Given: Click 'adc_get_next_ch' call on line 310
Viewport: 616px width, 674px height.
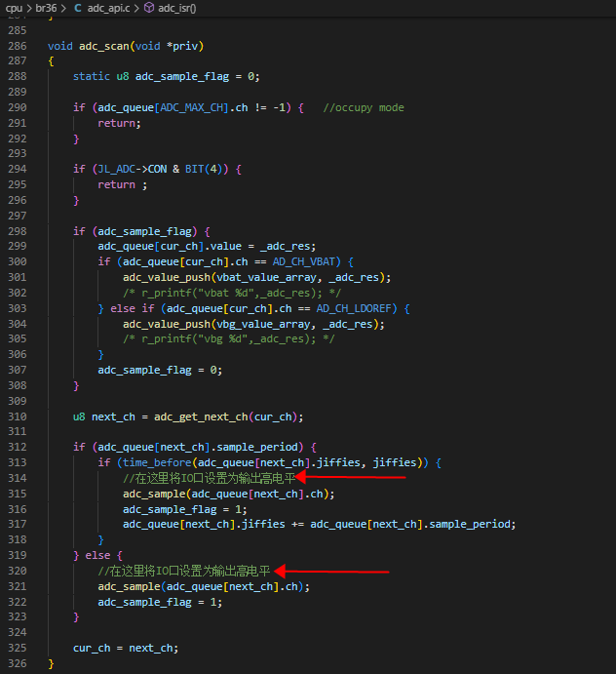Looking at the screenshot, I should tap(201, 416).
